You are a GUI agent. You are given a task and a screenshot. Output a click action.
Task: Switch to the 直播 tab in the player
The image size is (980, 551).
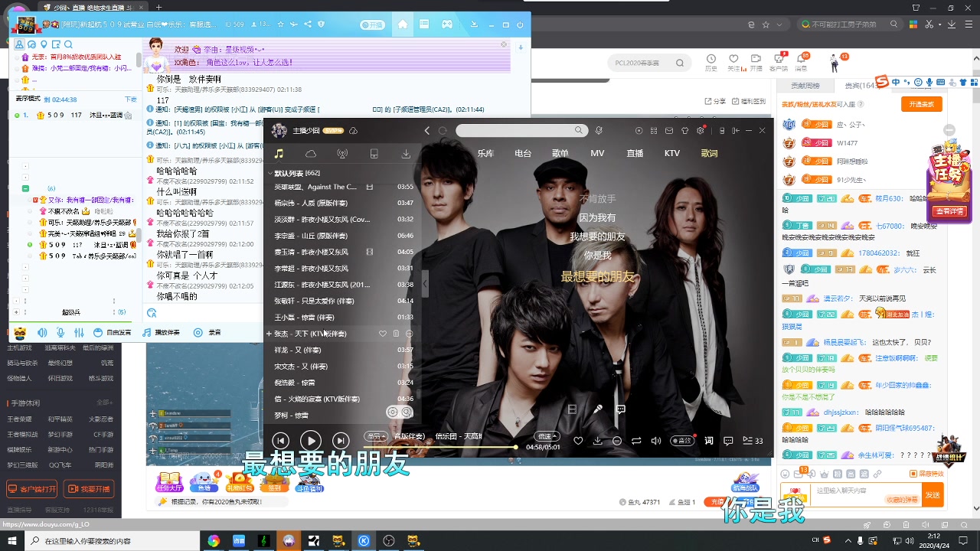[x=635, y=153]
